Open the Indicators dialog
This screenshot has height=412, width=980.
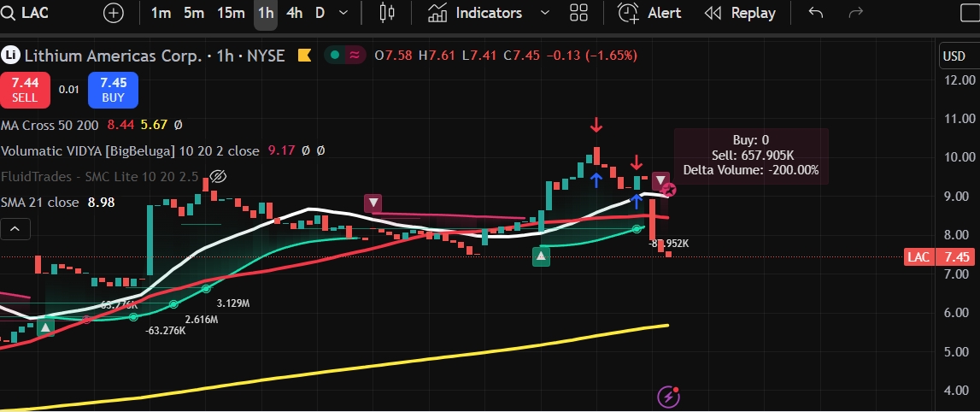(x=475, y=13)
